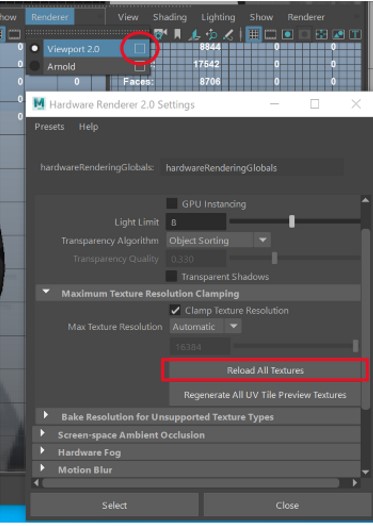Open Arnold renderer option box
The image size is (373, 526).
click(x=140, y=66)
